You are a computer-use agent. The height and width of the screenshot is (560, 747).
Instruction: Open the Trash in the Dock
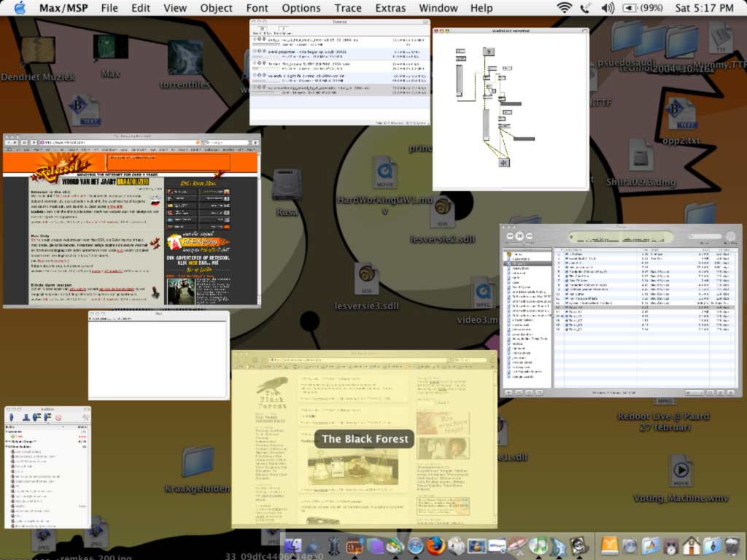732,545
